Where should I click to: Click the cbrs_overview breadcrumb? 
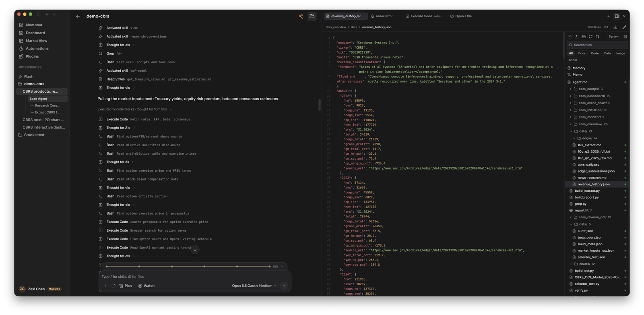[336, 27]
